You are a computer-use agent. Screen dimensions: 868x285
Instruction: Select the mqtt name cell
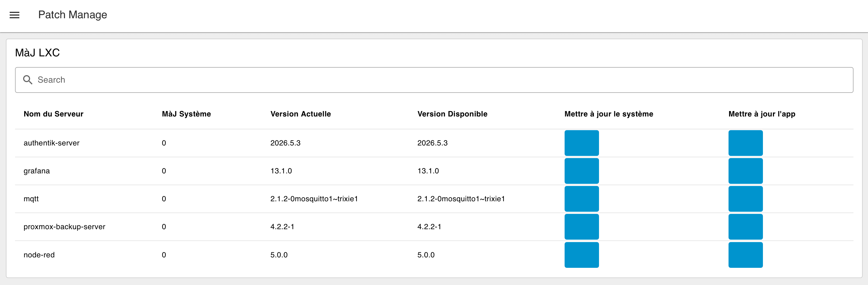pyautogui.click(x=31, y=199)
